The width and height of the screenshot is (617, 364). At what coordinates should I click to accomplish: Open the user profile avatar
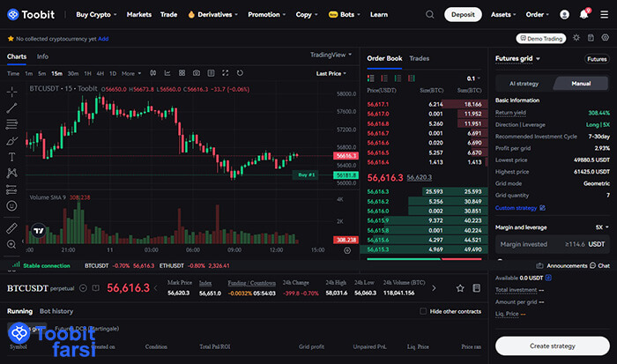(x=604, y=15)
